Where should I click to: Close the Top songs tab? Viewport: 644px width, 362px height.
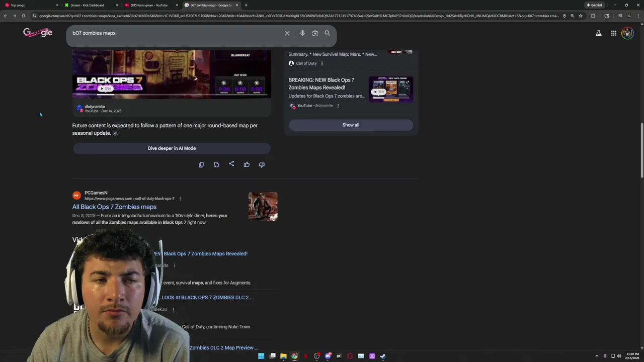click(57, 5)
